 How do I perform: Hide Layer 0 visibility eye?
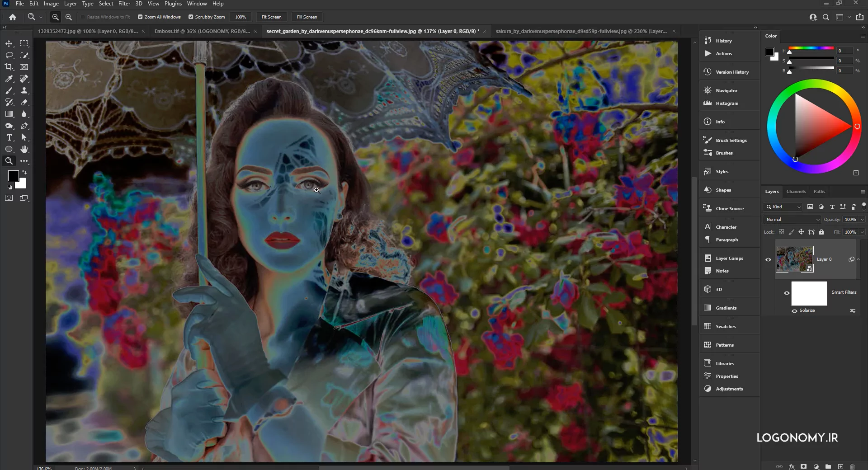tap(768, 259)
